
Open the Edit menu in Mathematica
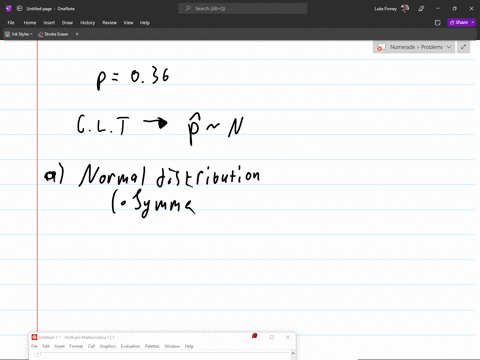tap(46, 346)
